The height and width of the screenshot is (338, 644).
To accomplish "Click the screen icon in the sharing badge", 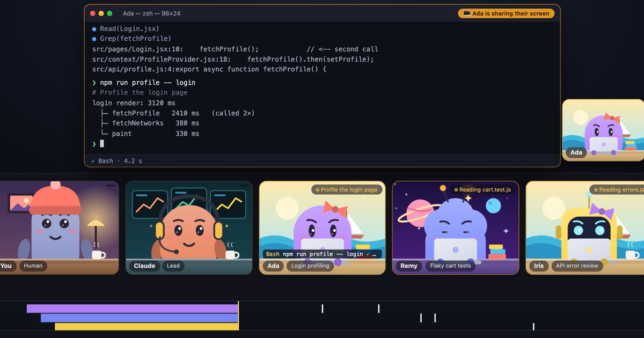I will tap(466, 13).
